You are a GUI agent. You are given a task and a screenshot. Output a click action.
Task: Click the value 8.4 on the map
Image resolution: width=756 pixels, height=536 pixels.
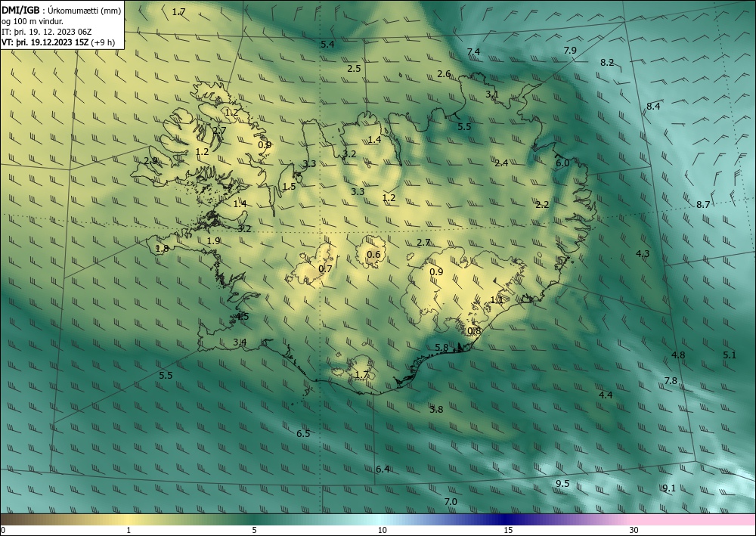pyautogui.click(x=653, y=106)
